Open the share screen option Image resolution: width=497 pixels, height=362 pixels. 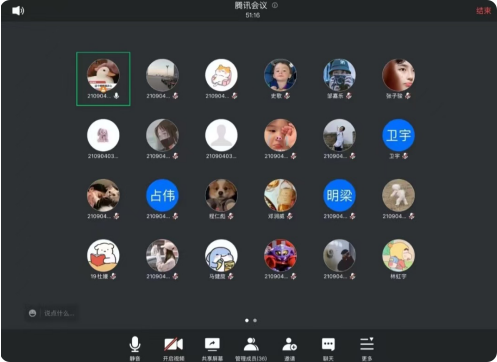(212, 348)
